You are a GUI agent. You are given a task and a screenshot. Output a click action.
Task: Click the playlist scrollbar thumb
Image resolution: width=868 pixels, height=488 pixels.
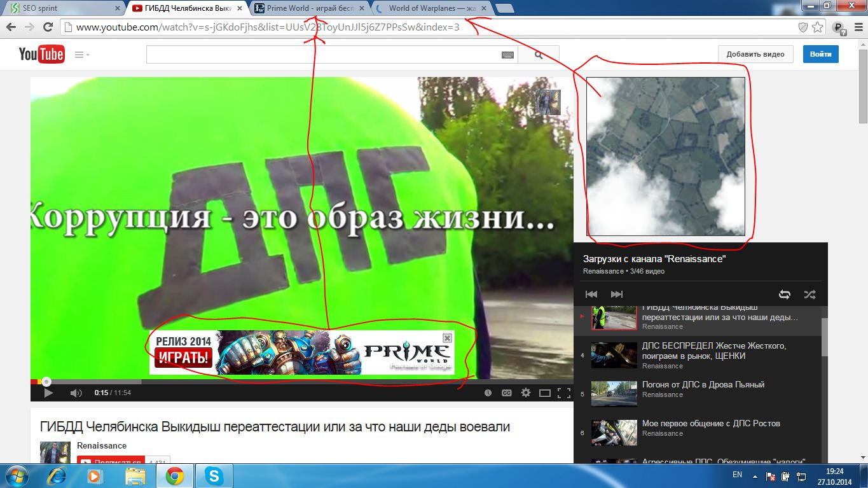[825, 337]
